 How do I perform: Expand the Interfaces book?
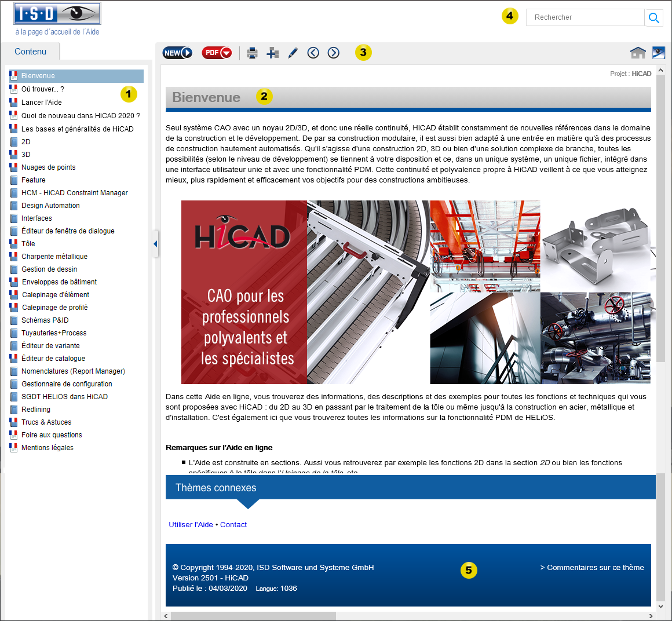pyautogui.click(x=36, y=218)
